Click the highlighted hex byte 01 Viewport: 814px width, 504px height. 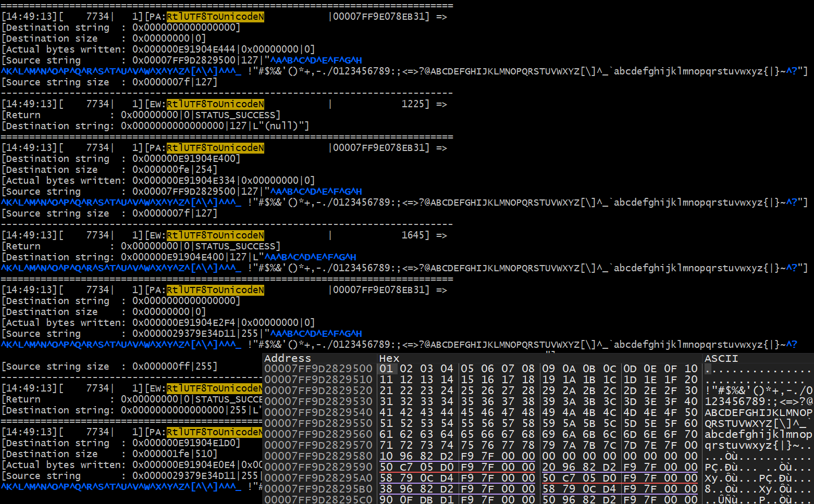tap(386, 369)
